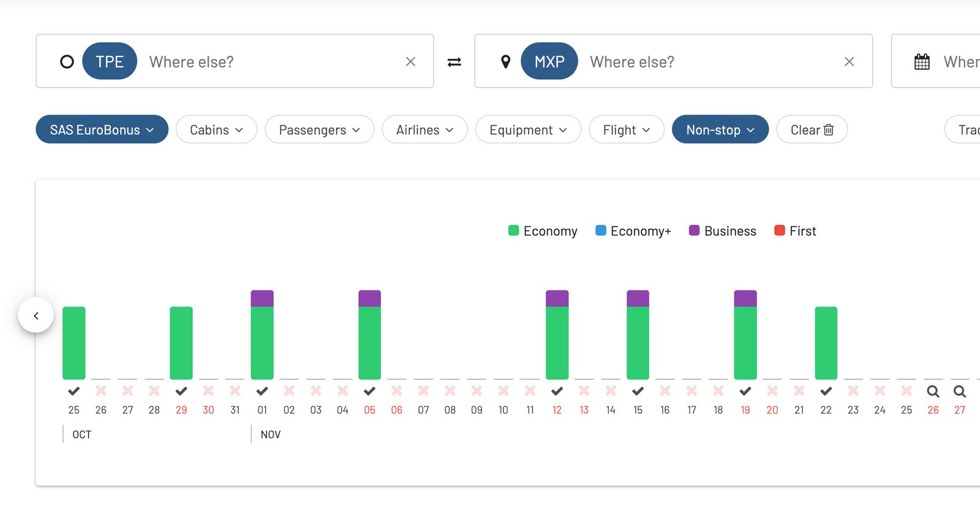Open the calendar date picker icon
The height and width of the screenshot is (524, 980).
click(x=922, y=62)
